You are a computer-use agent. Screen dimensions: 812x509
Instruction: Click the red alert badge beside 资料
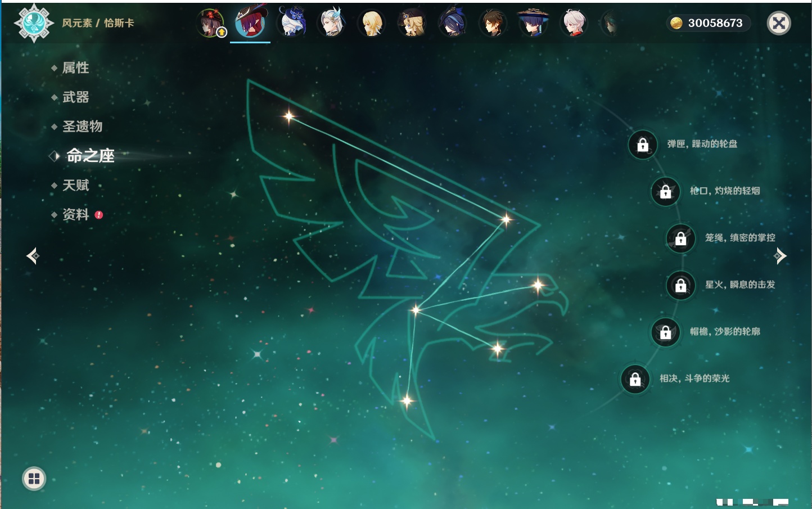[x=99, y=215]
